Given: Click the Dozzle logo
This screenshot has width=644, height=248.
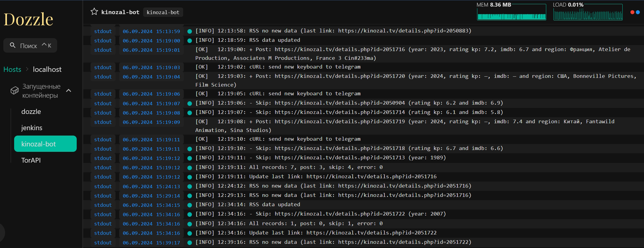Looking at the screenshot, I should (x=28, y=19).
